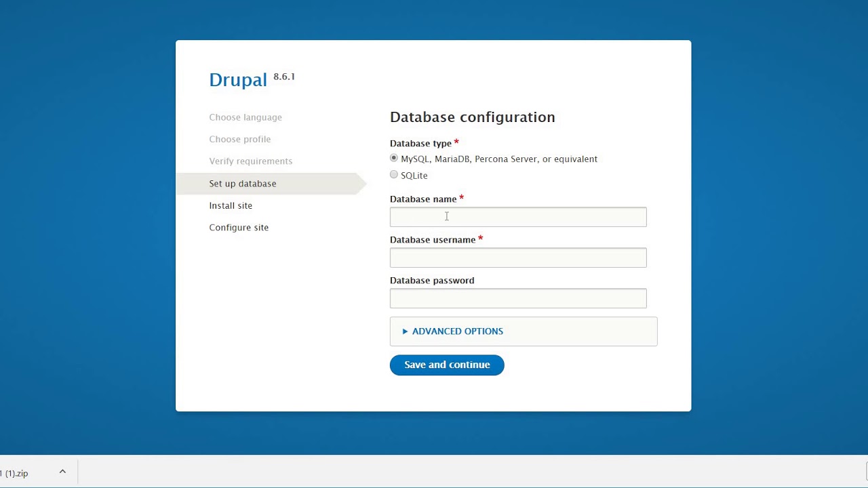Select the MySQL, MariaDB, Percona Server radio button
868x488 pixels.
click(394, 158)
